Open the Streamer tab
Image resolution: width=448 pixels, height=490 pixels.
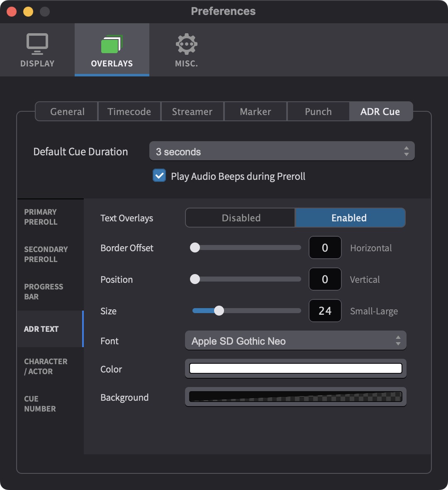pyautogui.click(x=192, y=112)
